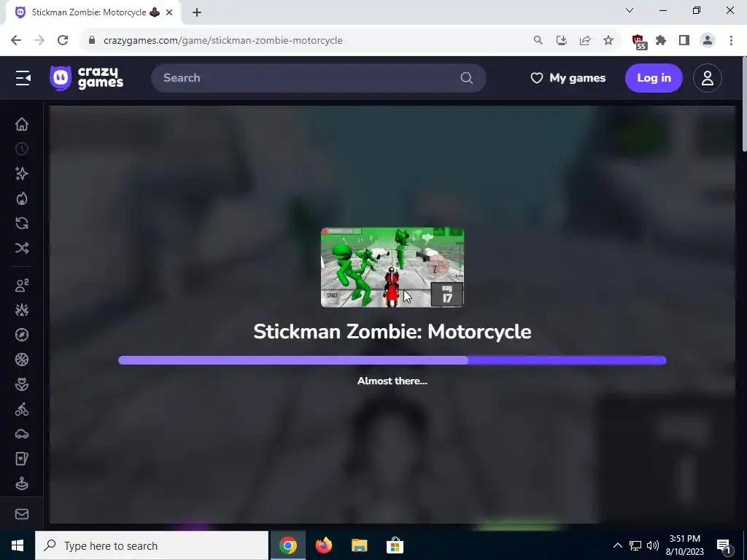Collapse the CrazyGames sidebar menu icon
The image size is (747, 560).
23,78
